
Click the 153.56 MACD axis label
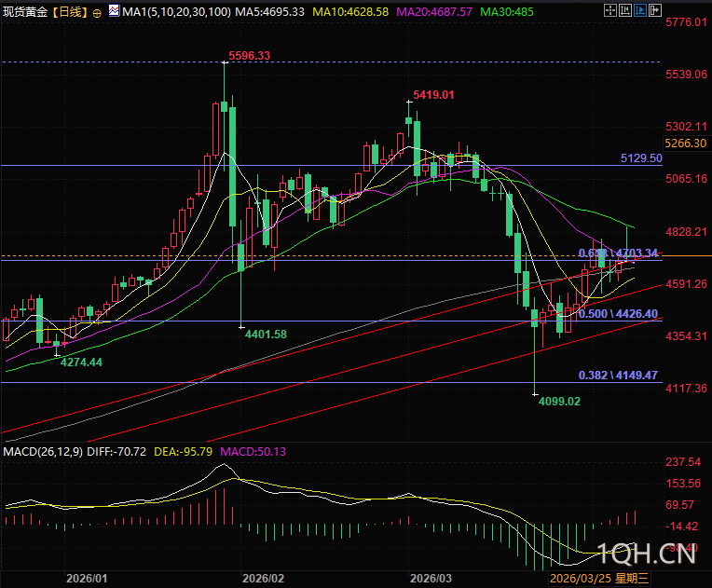pos(683,483)
